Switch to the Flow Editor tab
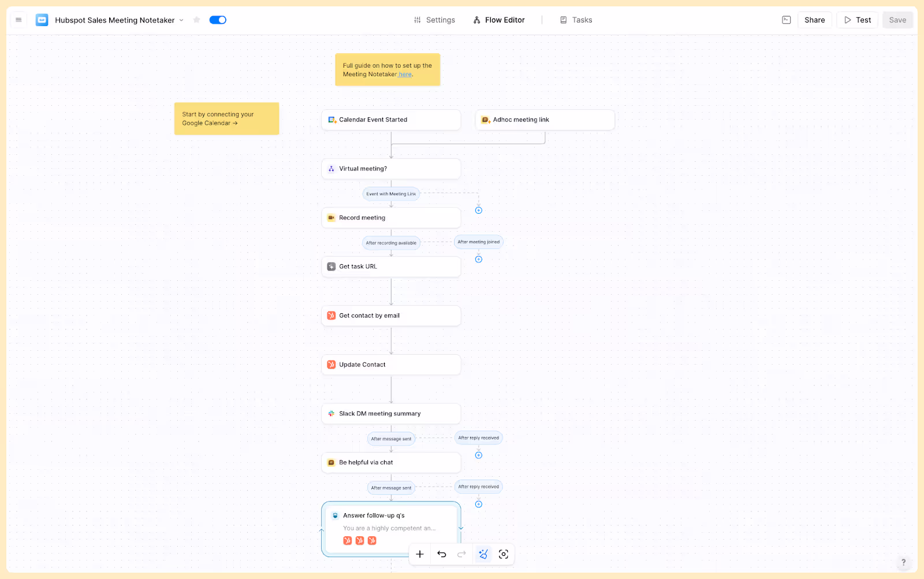This screenshot has height=579, width=924. coord(499,20)
